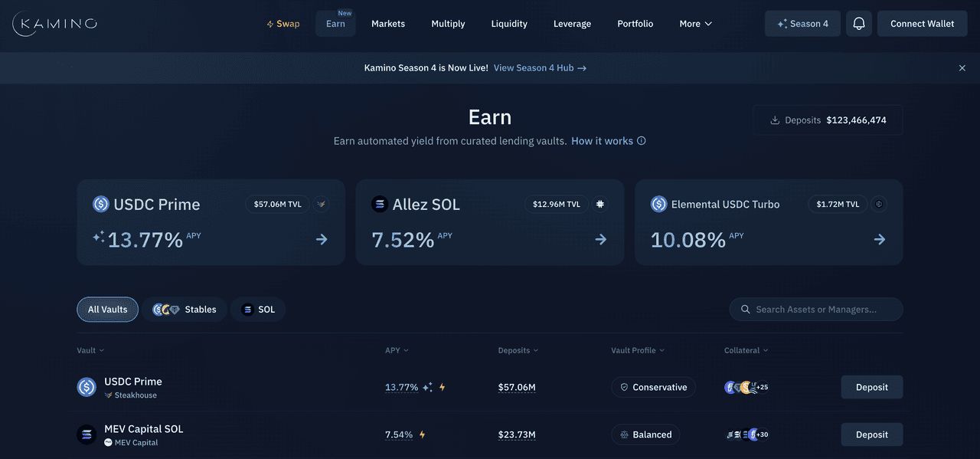The image size is (980, 459).
Task: Go to the Markets tab
Action: coord(388,24)
